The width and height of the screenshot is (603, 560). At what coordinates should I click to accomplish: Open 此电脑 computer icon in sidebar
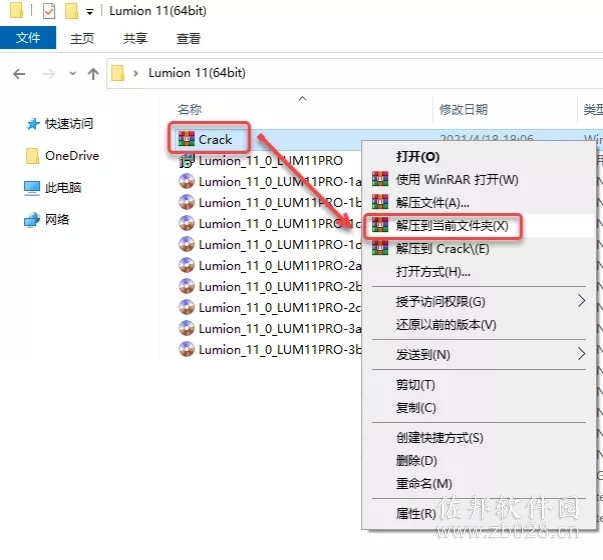(32, 188)
